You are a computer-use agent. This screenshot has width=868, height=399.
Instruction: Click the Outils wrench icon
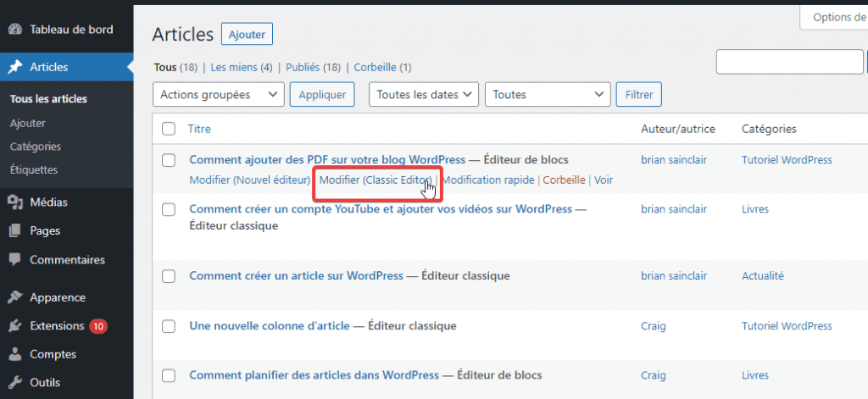(15, 382)
